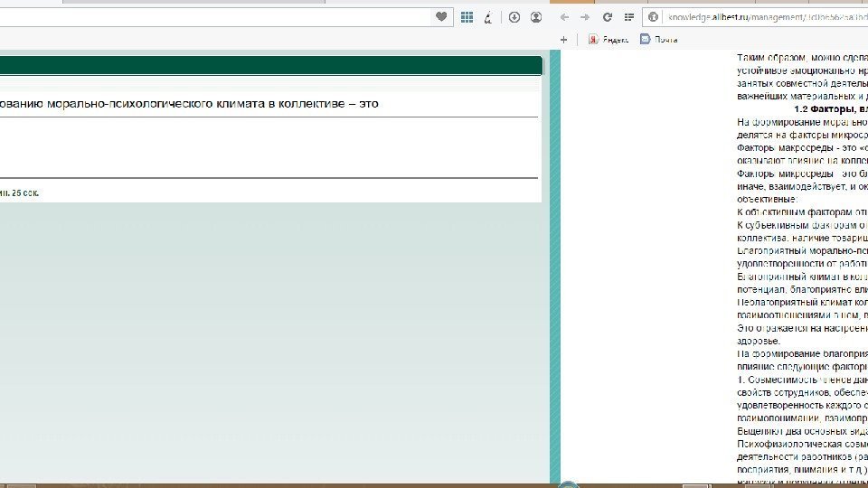The image size is (868, 488).
Task: Reload the knowledge.allbest.ru page
Action: [x=608, y=18]
